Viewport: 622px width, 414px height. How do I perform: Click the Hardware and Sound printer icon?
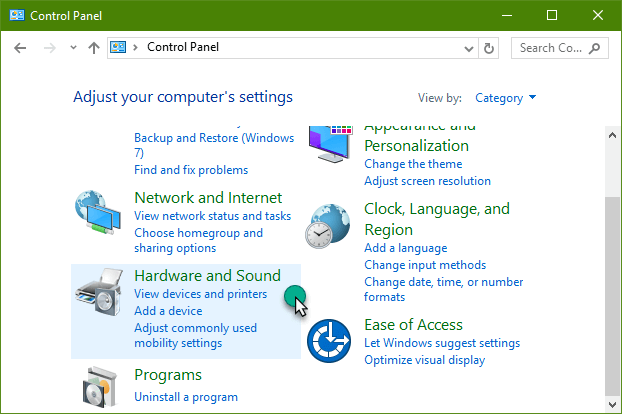pyautogui.click(x=98, y=291)
